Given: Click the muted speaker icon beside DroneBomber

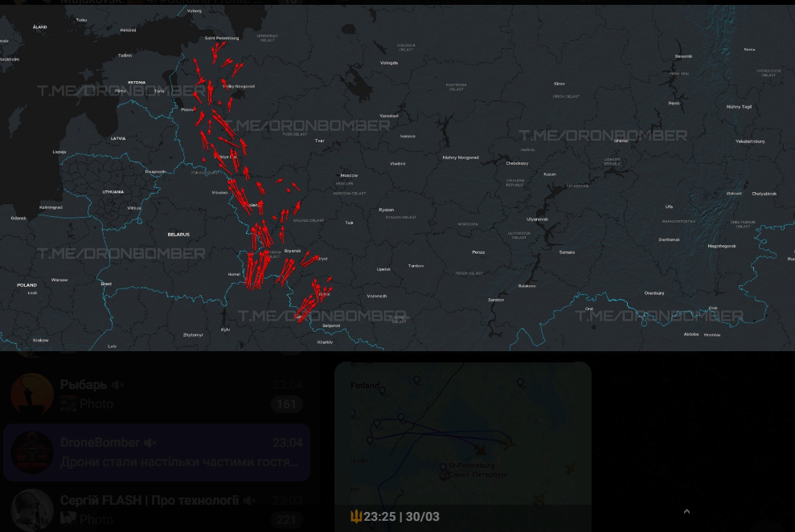Looking at the screenshot, I should click(x=150, y=443).
